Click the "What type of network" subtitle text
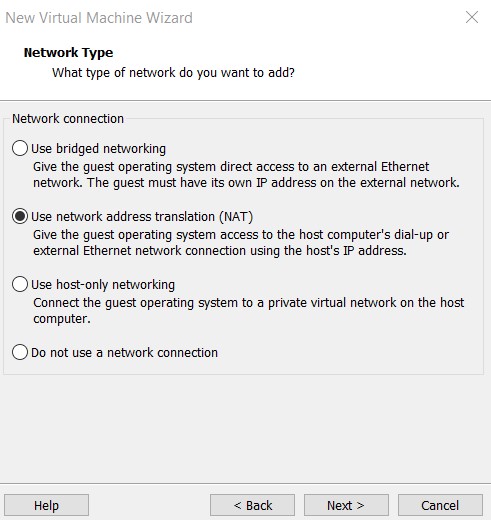Viewport: 491px width, 520px height. point(173,73)
